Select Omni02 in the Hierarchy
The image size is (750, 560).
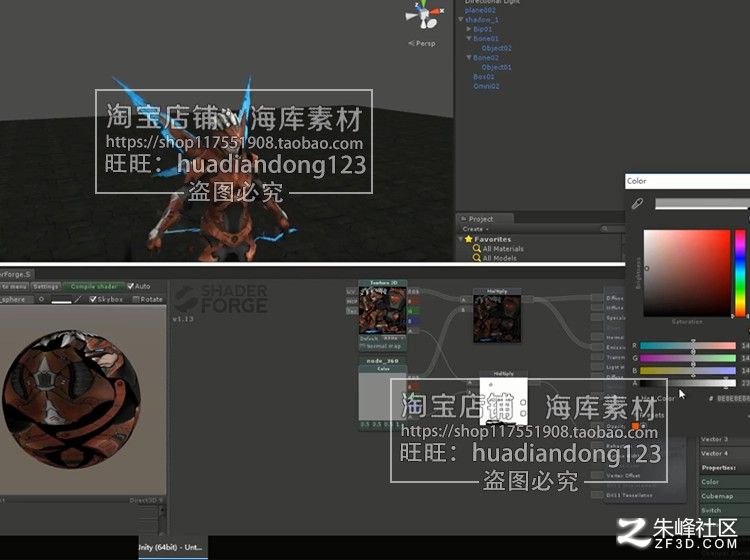coord(486,86)
